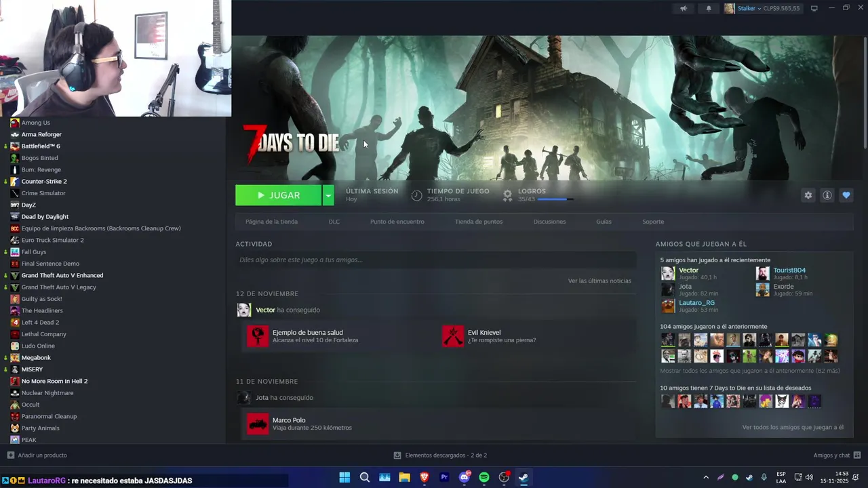The image size is (868, 488).
Task: Open the Ejemplo de buena salud achievement icon
Action: (258, 336)
